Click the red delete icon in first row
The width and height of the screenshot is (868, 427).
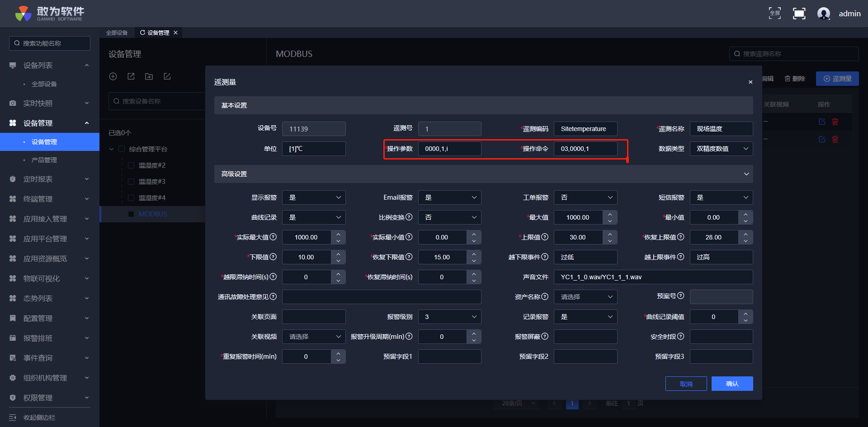(835, 122)
